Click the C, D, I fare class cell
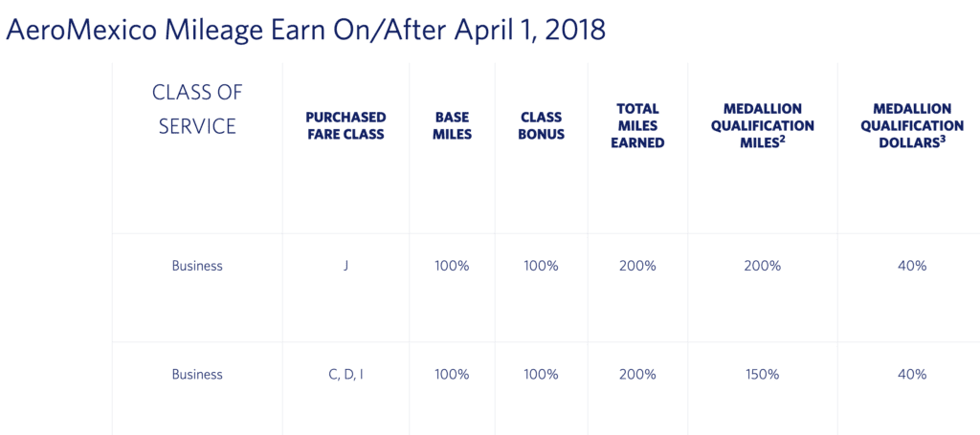Screen dimensions: 980x435 coord(345,375)
